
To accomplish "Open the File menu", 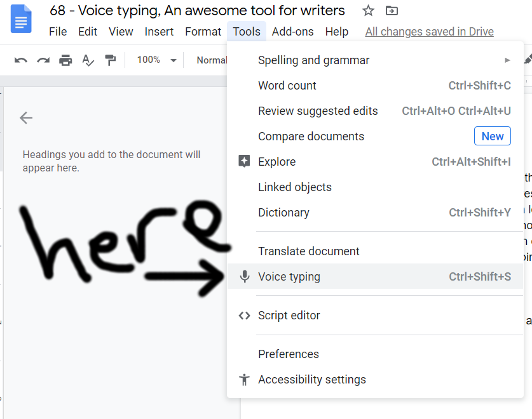I will point(58,32).
